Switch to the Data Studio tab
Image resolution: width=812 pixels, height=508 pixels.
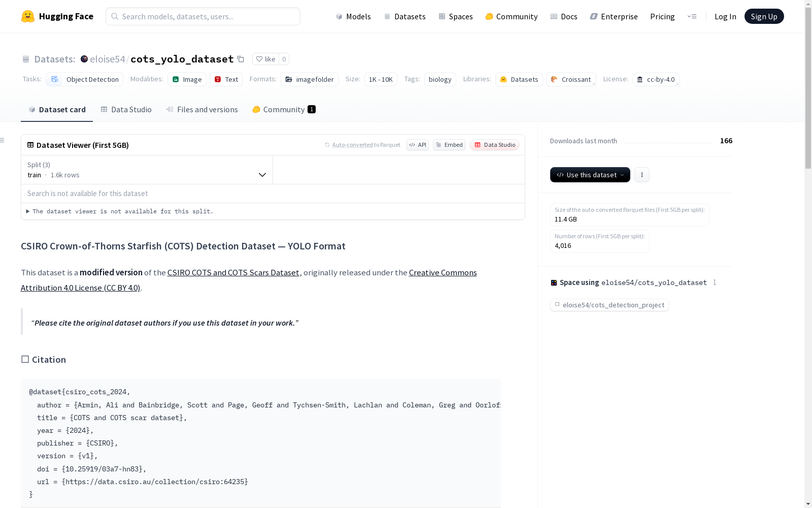pyautogui.click(x=126, y=109)
